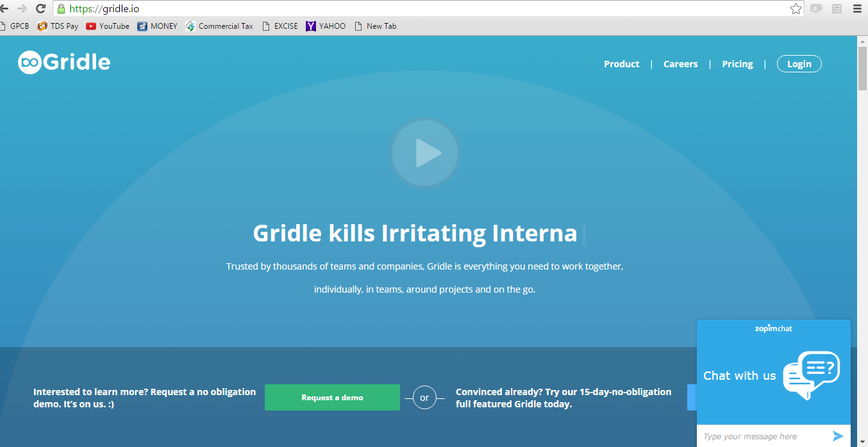Viewport: 868px width, 447px height.
Task: Click the Request a demo button
Action: pos(332,398)
